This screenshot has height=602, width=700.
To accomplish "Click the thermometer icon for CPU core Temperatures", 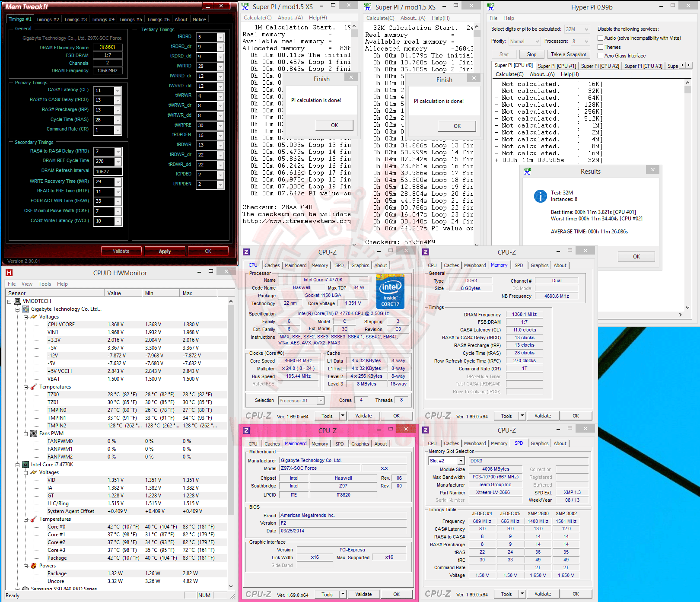I will click(34, 519).
